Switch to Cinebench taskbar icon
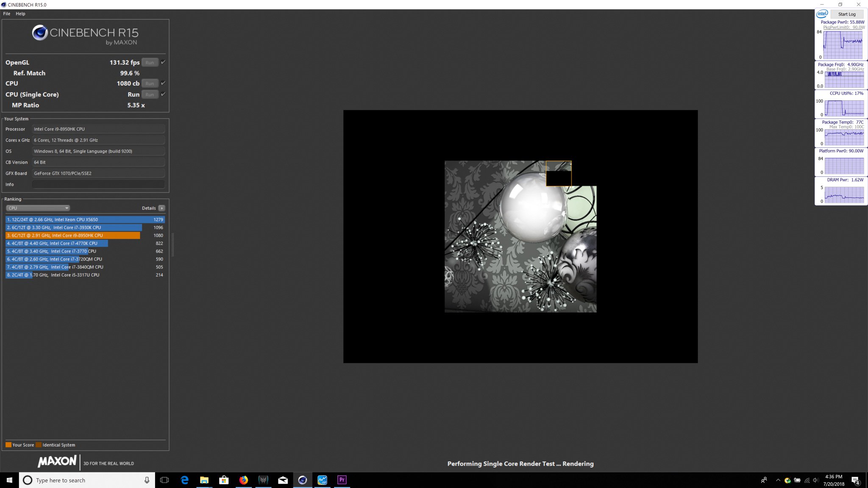Screen dimensions: 868x488 [x=303, y=480]
